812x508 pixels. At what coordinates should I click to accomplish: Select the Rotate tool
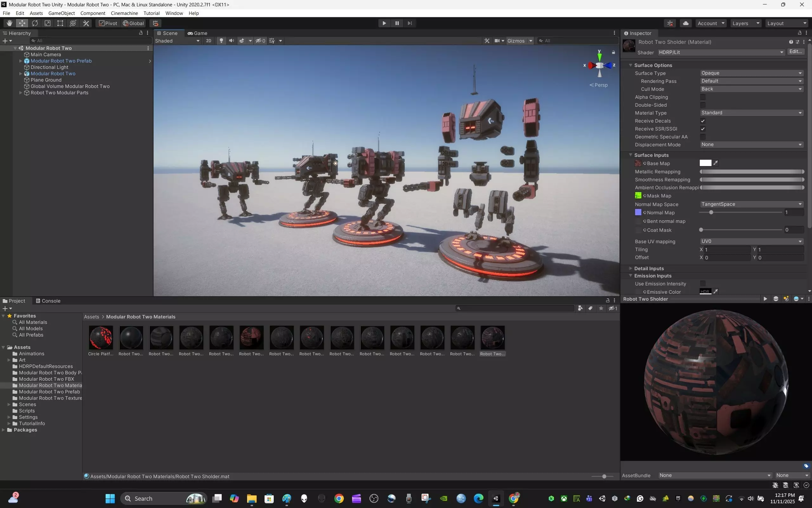click(35, 23)
